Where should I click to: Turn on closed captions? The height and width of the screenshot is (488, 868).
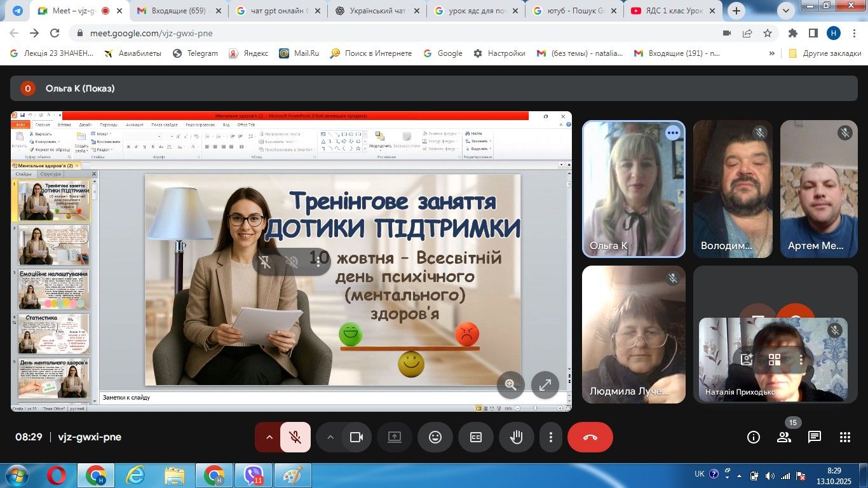pos(476,437)
